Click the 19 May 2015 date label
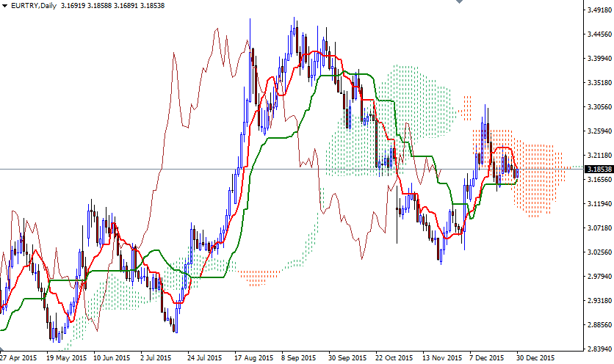The image size is (614, 364). point(66,357)
